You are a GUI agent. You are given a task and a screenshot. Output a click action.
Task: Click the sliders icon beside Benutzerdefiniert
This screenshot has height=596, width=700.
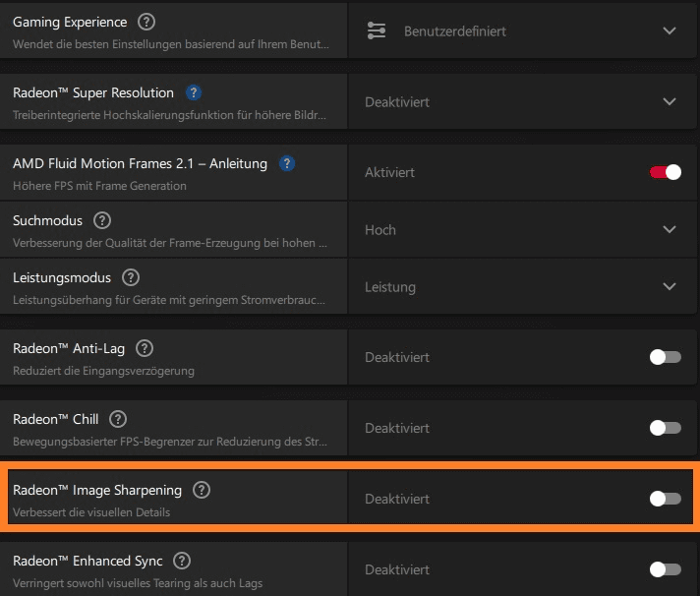377,30
